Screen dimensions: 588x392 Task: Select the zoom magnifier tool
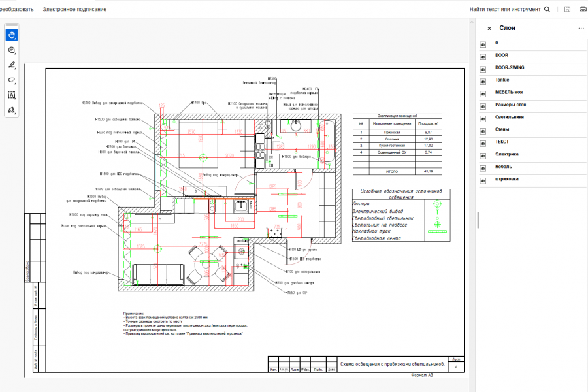point(12,50)
